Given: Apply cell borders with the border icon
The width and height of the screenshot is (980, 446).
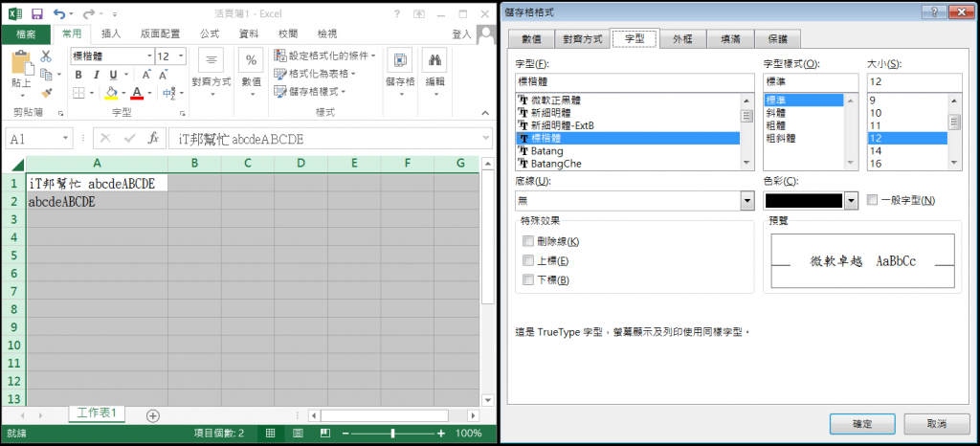Looking at the screenshot, I should [78, 93].
